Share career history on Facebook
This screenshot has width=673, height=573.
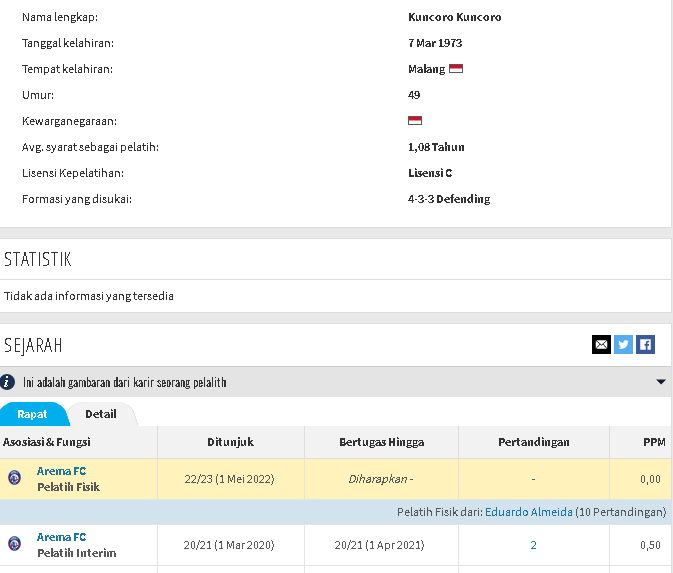pyautogui.click(x=645, y=344)
